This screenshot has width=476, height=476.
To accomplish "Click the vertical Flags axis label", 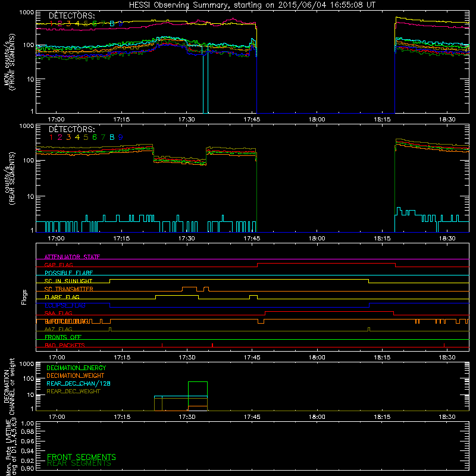I will click(x=24, y=297).
